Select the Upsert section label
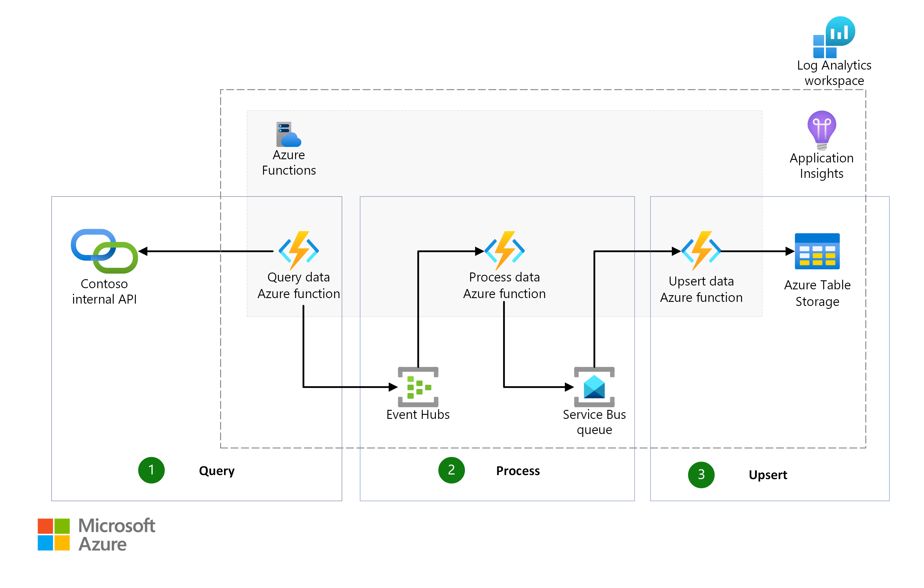This screenshot has width=924, height=588. pos(768,475)
